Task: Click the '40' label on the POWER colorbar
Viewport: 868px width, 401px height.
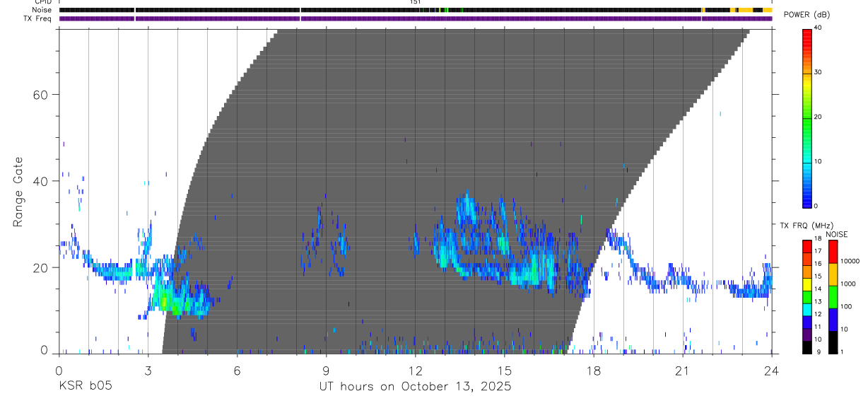Action: coord(818,28)
